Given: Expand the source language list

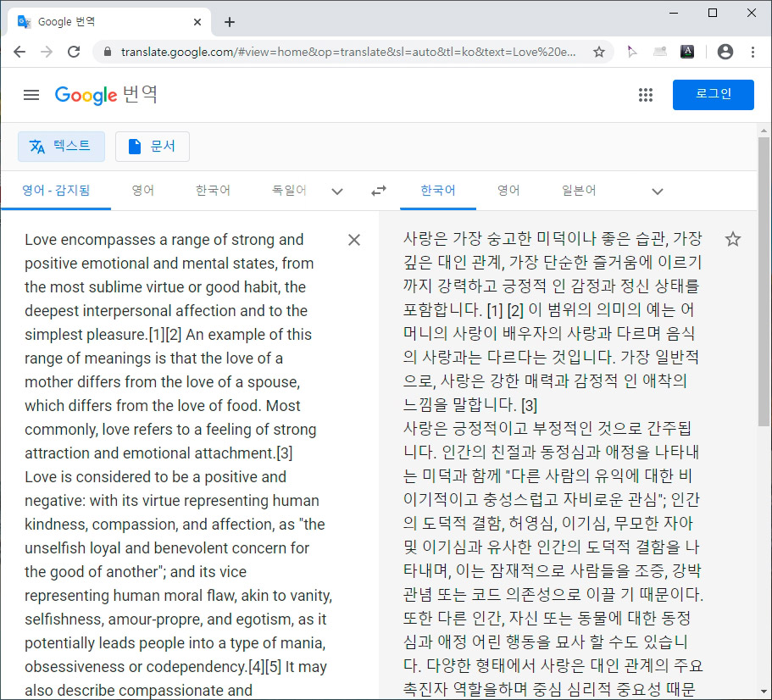Looking at the screenshot, I should tap(337, 192).
